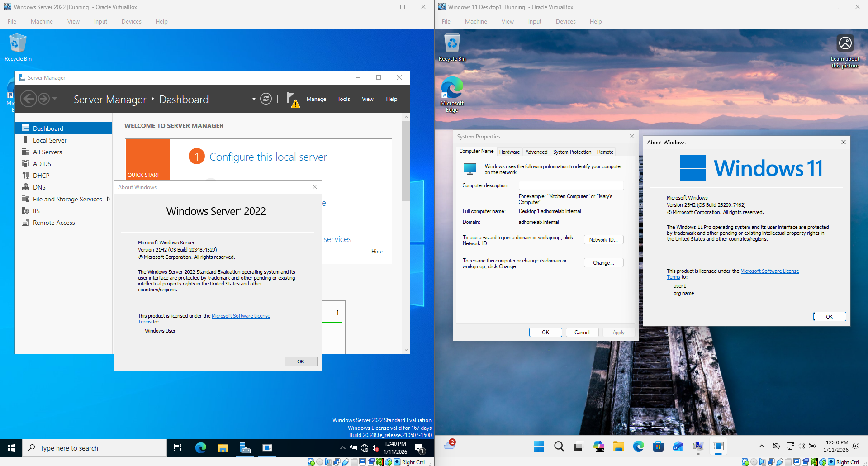This screenshot has width=868, height=466.
Task: Unmute the speaker in the server system tray
Action: (x=375, y=448)
